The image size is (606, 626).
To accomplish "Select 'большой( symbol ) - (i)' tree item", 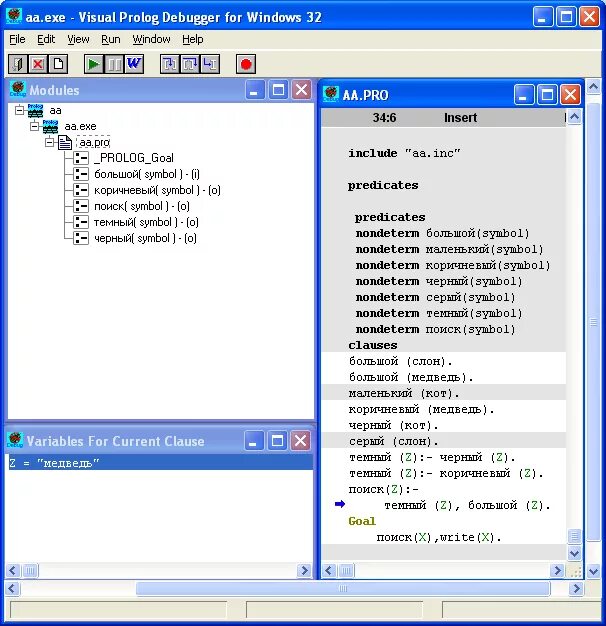I will point(147,174).
